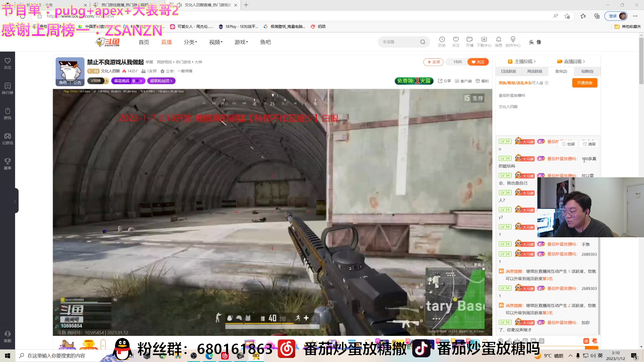Toggle the 锁屏 chat lock

click(x=569, y=144)
